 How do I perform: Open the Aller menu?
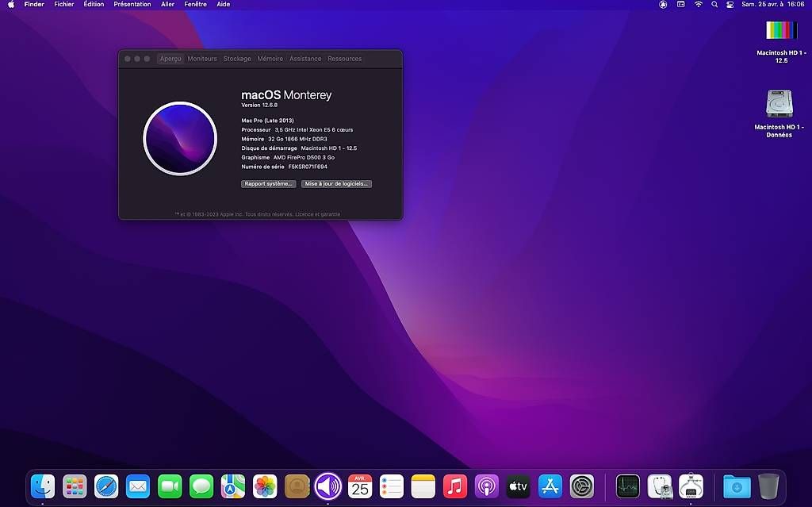(167, 4)
